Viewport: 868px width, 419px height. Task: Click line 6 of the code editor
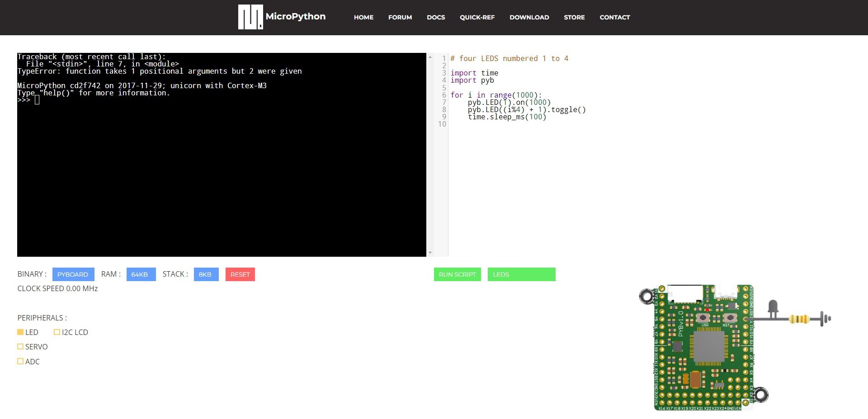click(x=495, y=95)
